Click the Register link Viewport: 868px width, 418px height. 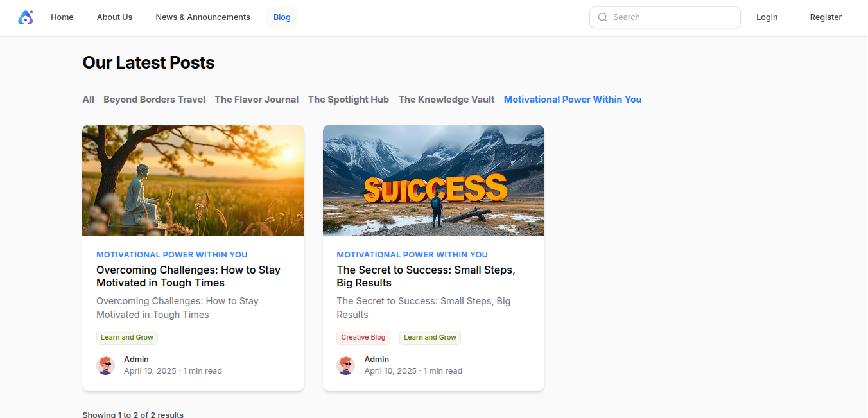click(x=826, y=17)
